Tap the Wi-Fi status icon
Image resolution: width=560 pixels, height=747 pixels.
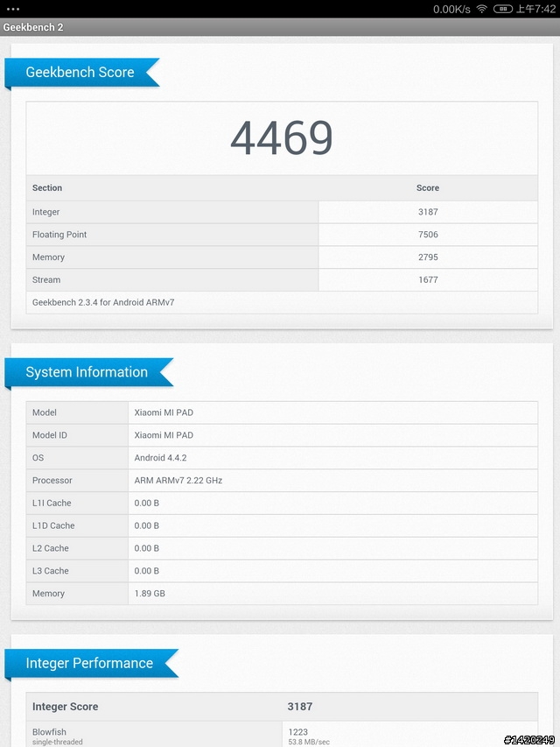coord(482,9)
